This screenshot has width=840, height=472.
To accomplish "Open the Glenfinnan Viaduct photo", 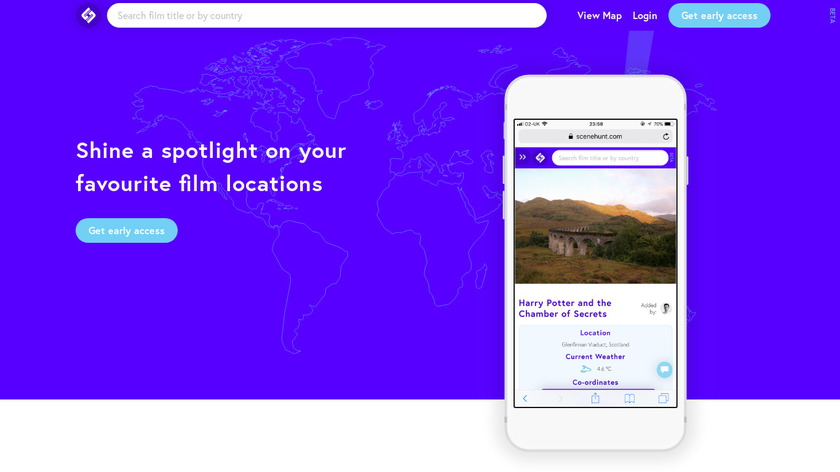I will (x=595, y=226).
